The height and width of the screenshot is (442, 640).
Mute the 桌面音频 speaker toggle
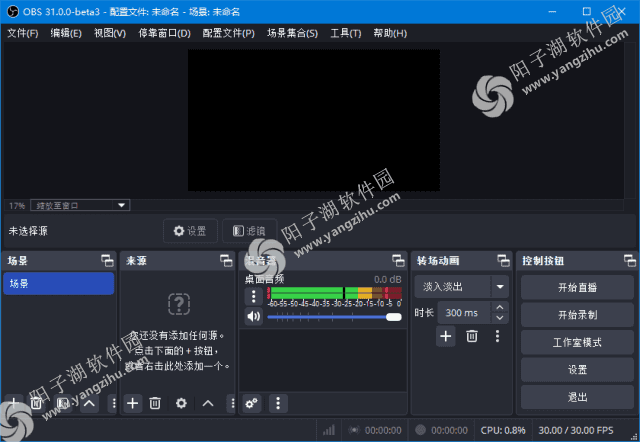pos(253,316)
